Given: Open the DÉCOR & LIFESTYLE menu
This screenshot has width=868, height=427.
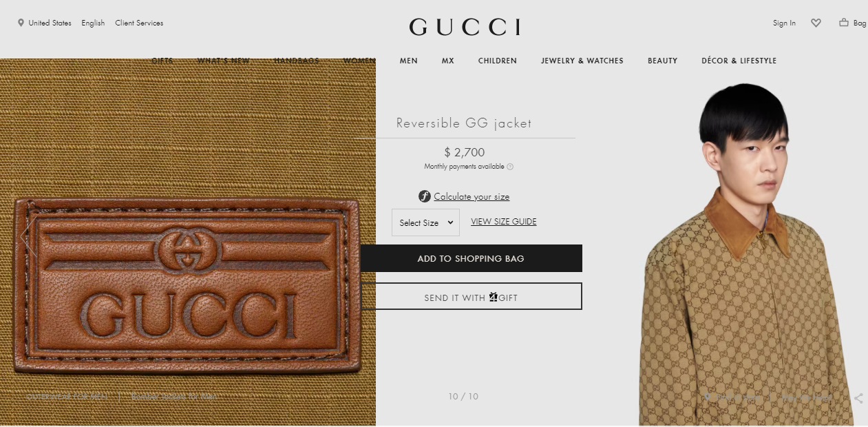Looking at the screenshot, I should pos(739,61).
